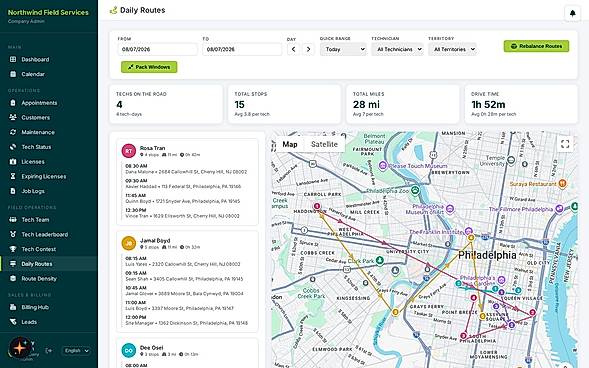The width and height of the screenshot is (589, 368).
Task: Click the Route Density icon
Action: pos(13,278)
